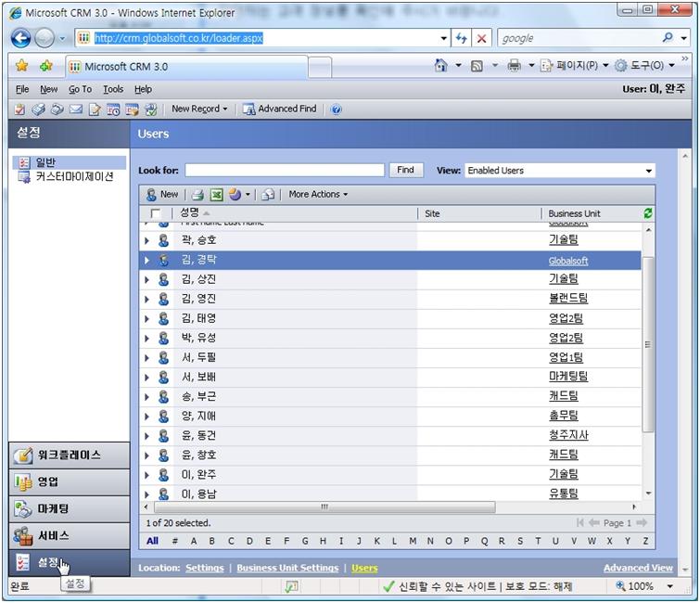Open the 마케팅 marketing navigation area
The height and width of the screenshot is (603, 700).
(70, 508)
